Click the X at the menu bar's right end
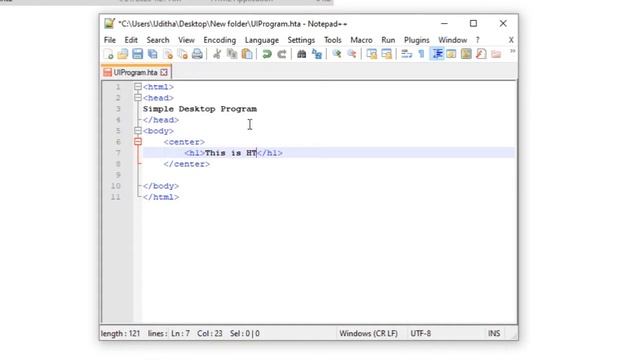Viewport: 640px width, 360px height. 511,40
